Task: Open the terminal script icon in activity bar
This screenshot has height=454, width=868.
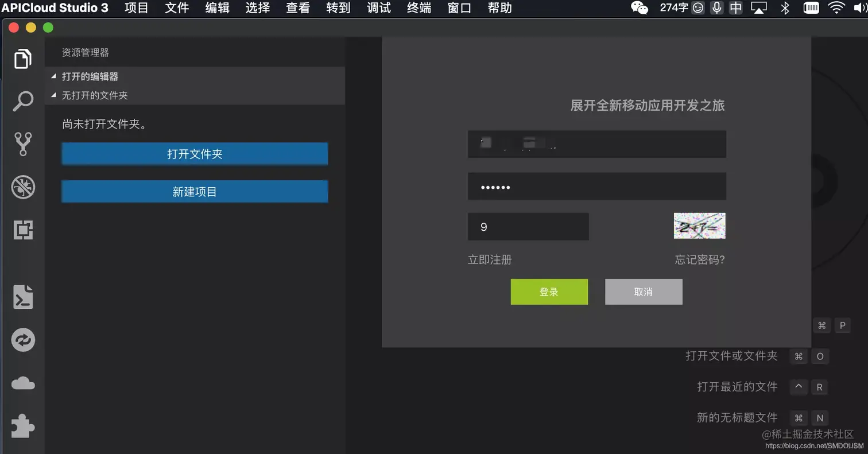Action: [23, 297]
